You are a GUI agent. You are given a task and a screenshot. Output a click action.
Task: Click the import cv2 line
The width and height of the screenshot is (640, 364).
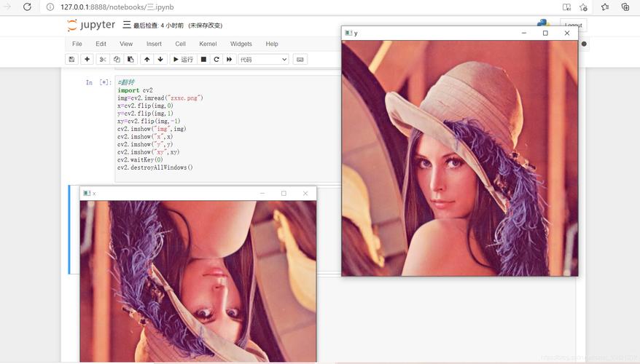[x=135, y=90]
